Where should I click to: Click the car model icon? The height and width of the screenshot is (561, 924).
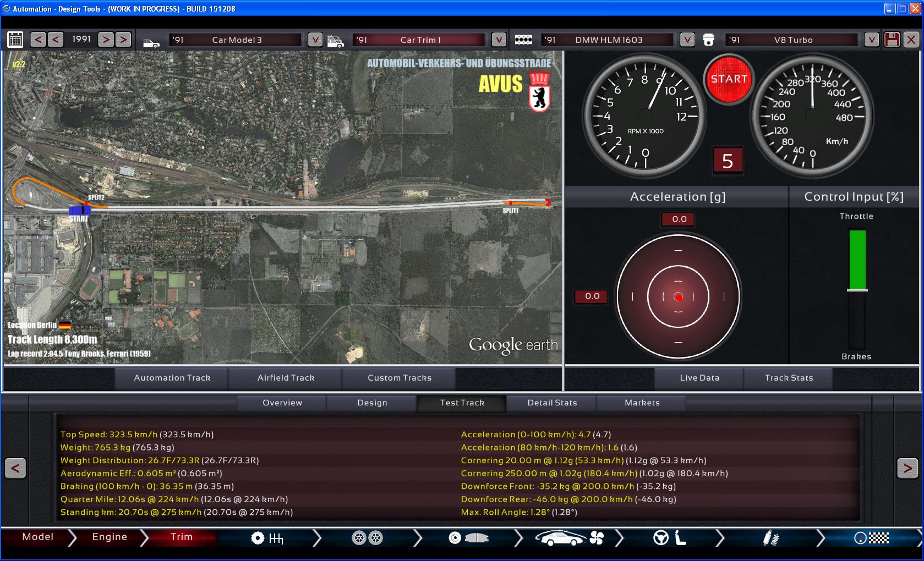coord(151,42)
